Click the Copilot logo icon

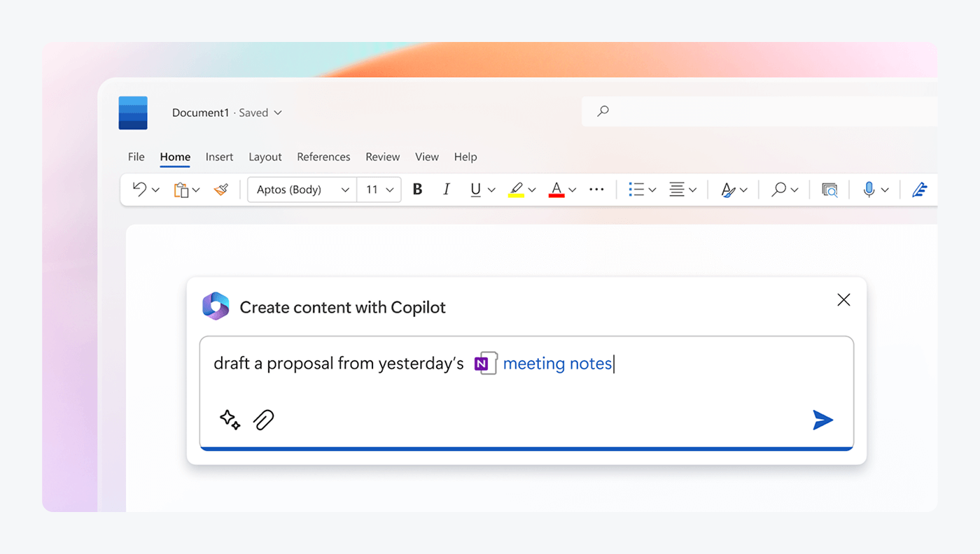pos(216,306)
